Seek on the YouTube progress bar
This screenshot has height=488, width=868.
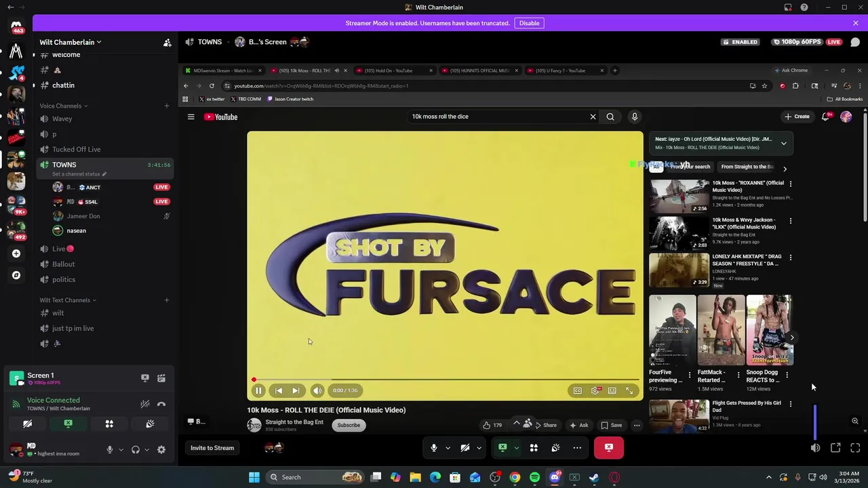(445, 380)
